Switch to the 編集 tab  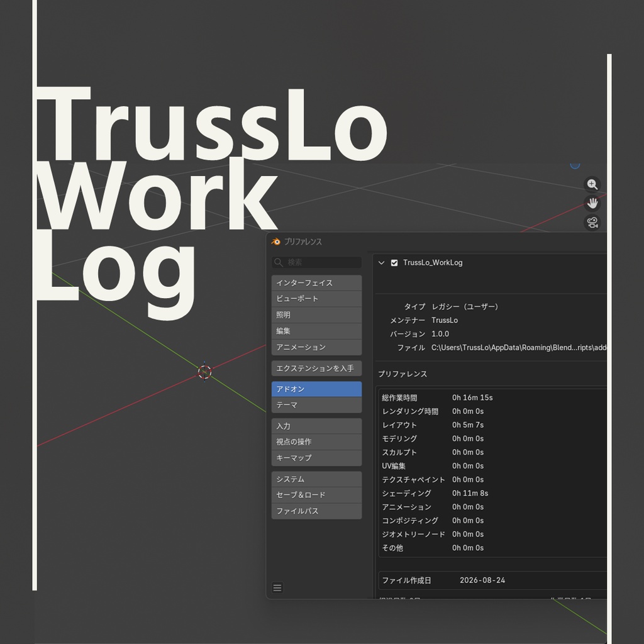click(x=316, y=331)
